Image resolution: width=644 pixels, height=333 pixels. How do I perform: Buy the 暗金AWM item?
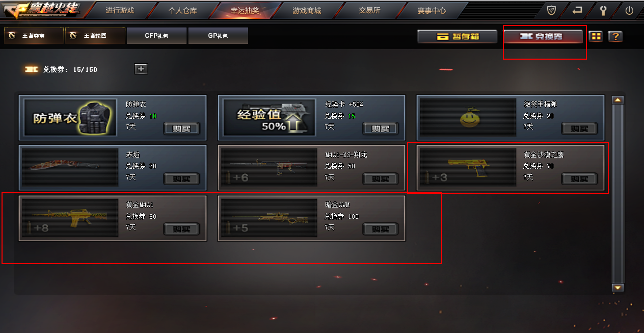[x=381, y=229]
